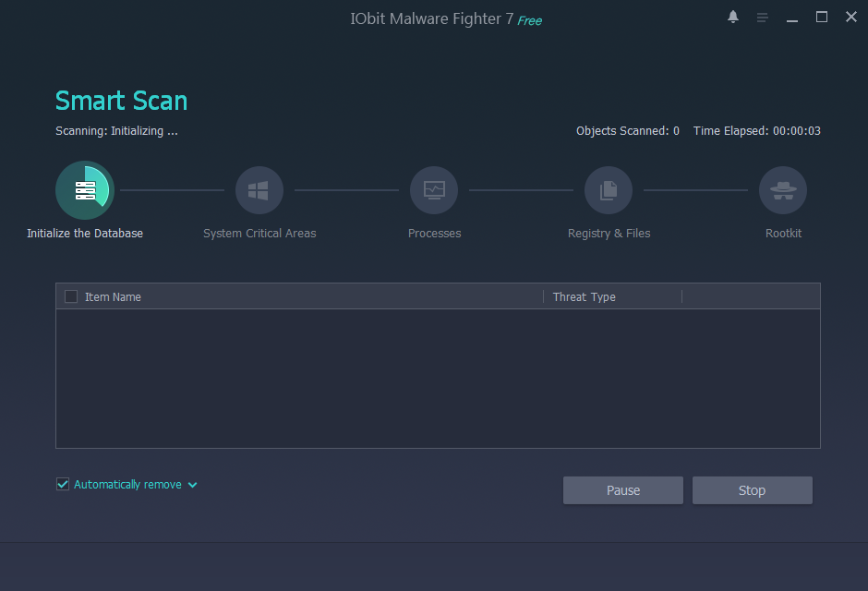The height and width of the screenshot is (591, 868).
Task: Click the Registry & Files stage icon
Action: click(x=609, y=190)
